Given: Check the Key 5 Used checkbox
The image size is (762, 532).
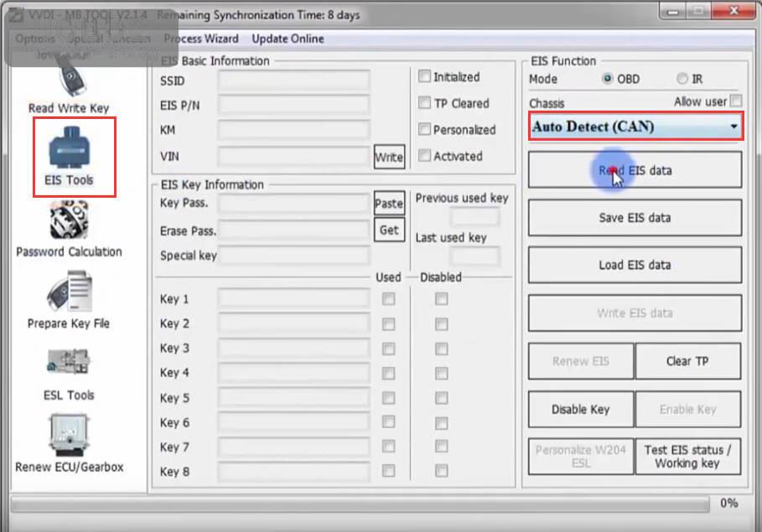Looking at the screenshot, I should click(388, 398).
